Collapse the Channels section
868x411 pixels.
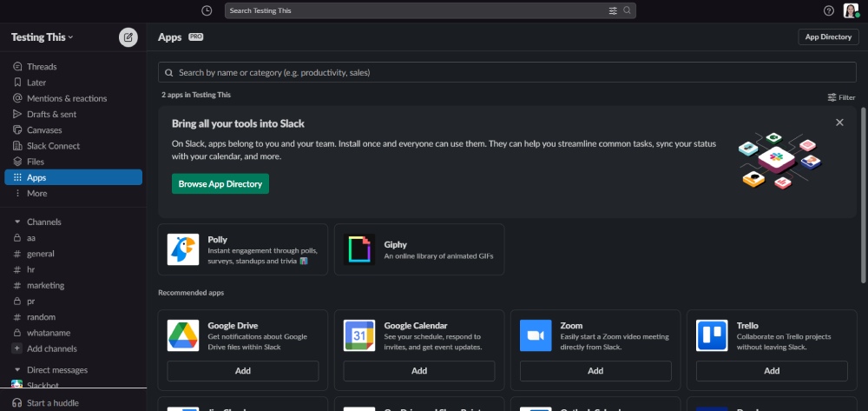(x=17, y=222)
